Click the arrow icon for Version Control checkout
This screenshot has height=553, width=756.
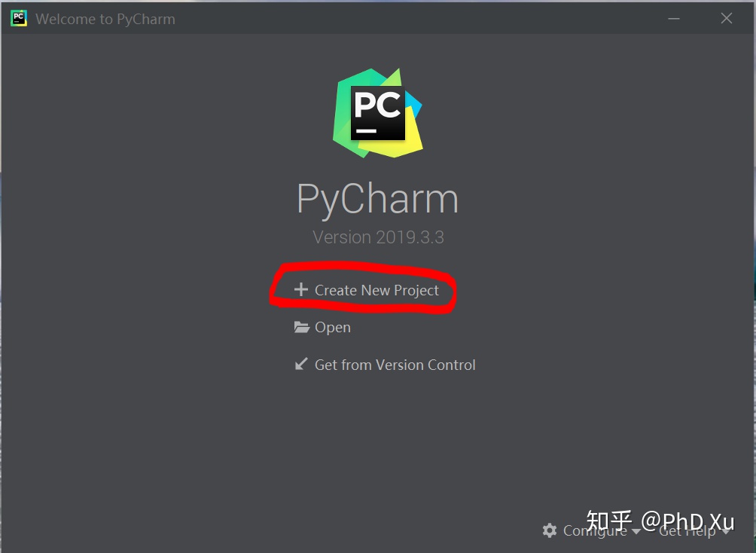(301, 364)
